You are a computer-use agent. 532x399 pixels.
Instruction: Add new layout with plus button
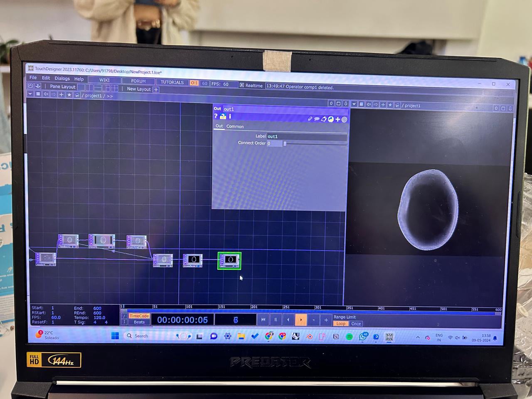click(x=156, y=89)
